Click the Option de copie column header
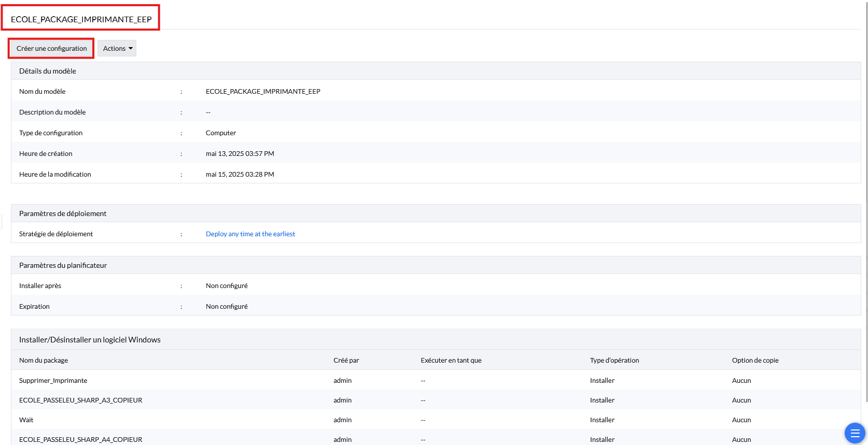Viewport: 868px width, 445px height. pyautogui.click(x=755, y=361)
